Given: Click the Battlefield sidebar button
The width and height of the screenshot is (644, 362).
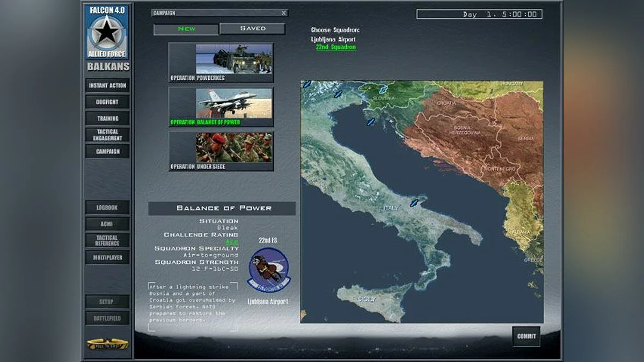Looking at the screenshot, I should (x=107, y=318).
